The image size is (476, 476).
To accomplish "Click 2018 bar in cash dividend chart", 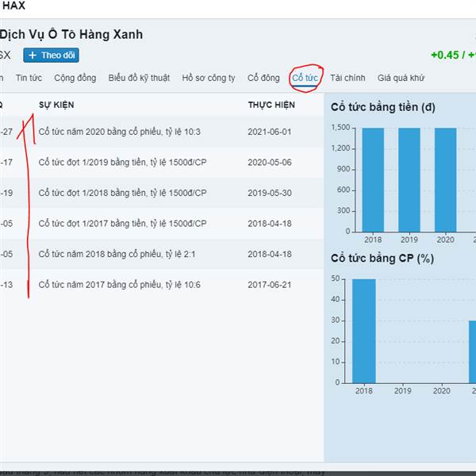I will pos(373,180).
